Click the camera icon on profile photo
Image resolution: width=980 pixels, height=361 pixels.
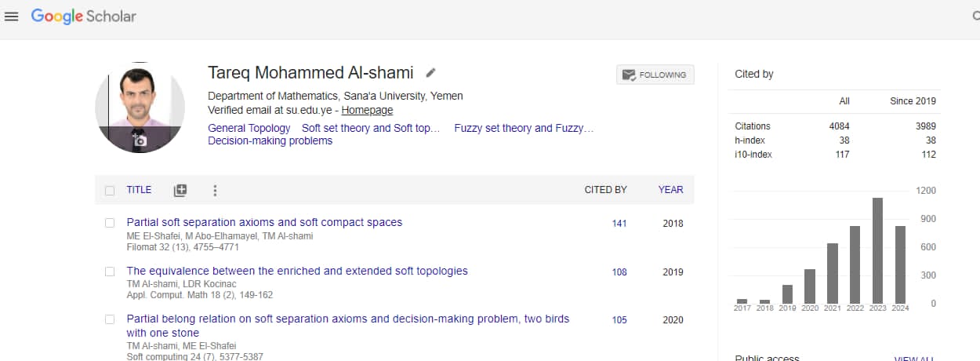140,140
